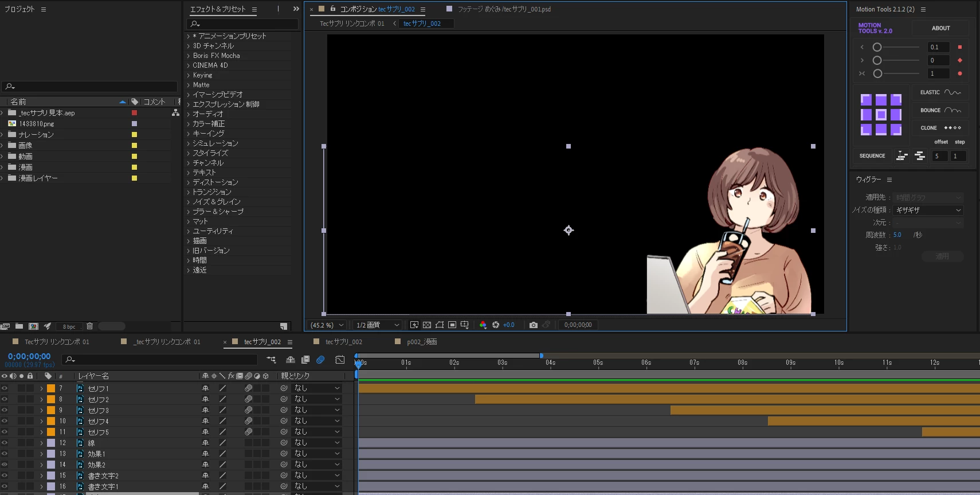Adjust the ease-out slider in Motion Tools
Screen dimensions: 980x495
(896, 60)
